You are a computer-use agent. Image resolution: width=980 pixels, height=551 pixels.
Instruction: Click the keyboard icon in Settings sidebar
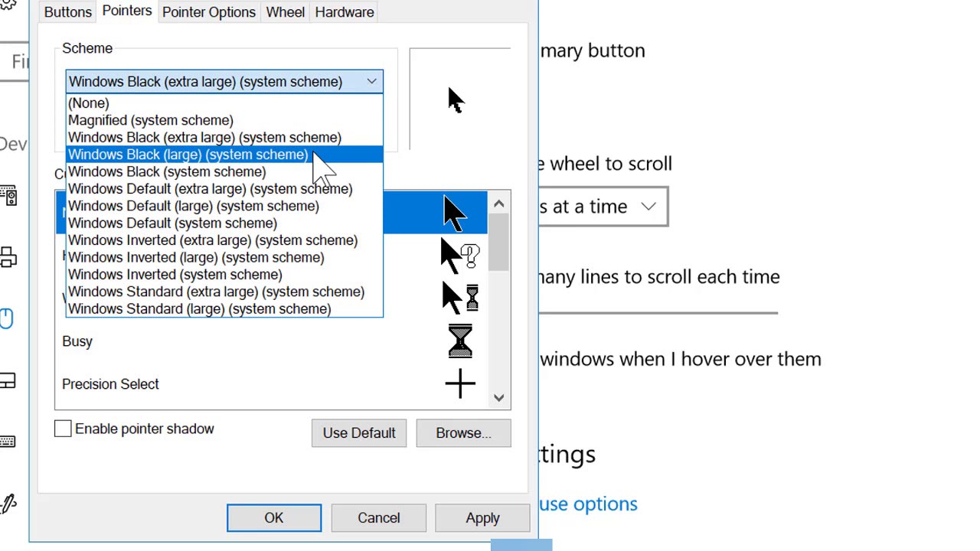coord(8,442)
